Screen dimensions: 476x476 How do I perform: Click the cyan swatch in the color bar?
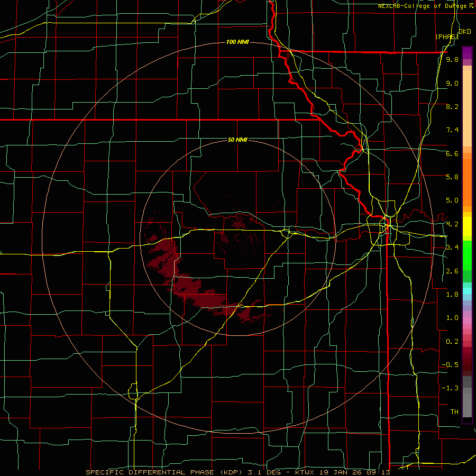pos(467,291)
